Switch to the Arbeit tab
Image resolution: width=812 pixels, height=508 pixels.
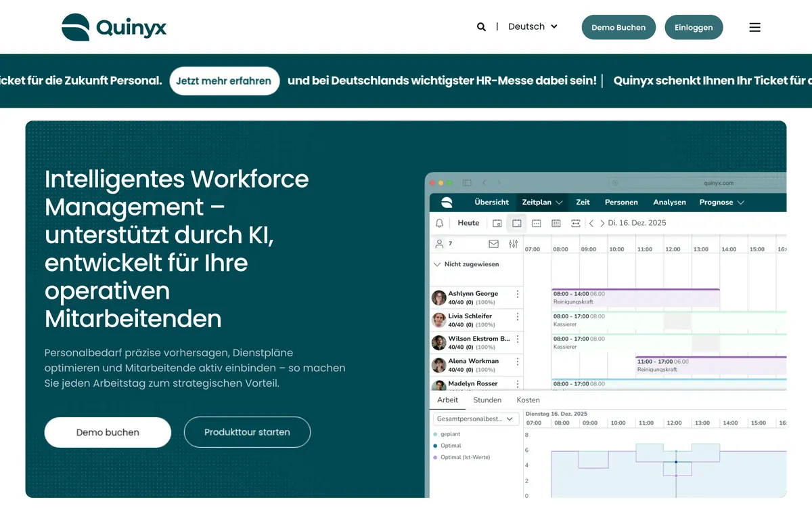click(x=448, y=400)
